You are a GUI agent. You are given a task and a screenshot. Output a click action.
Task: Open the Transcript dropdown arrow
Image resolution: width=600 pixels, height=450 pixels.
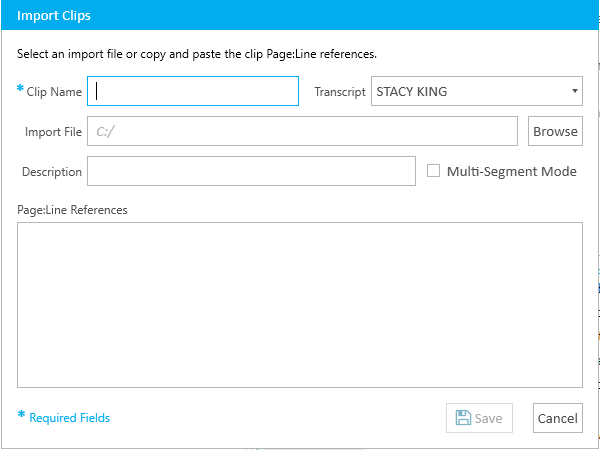point(574,91)
